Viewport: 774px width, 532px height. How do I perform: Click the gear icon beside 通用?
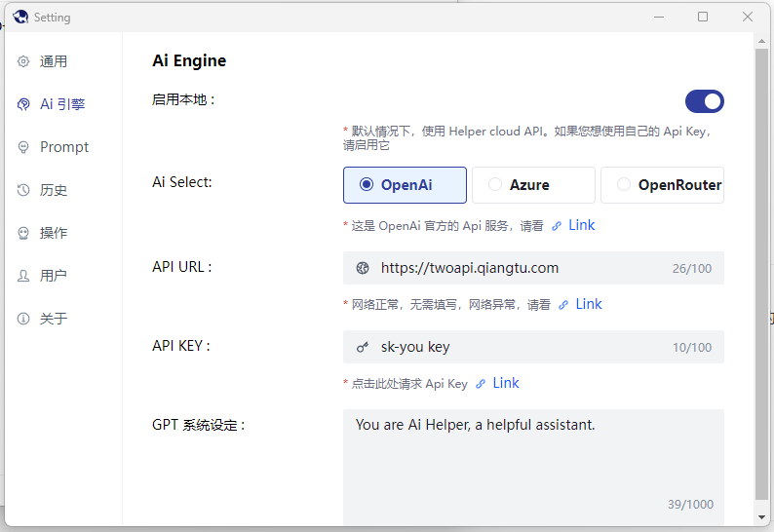coord(23,61)
